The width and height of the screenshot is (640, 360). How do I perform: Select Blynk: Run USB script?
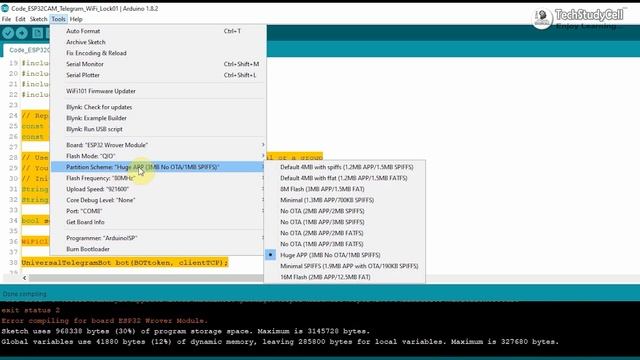pos(158,129)
